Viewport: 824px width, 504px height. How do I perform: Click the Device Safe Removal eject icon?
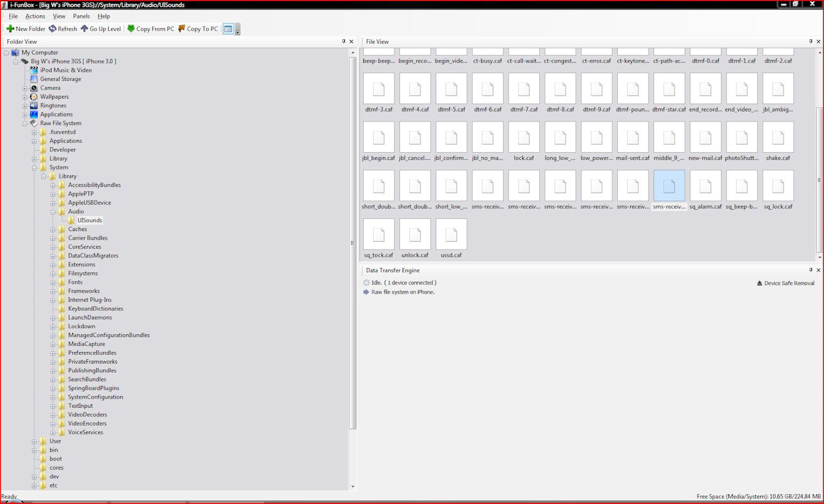(760, 283)
